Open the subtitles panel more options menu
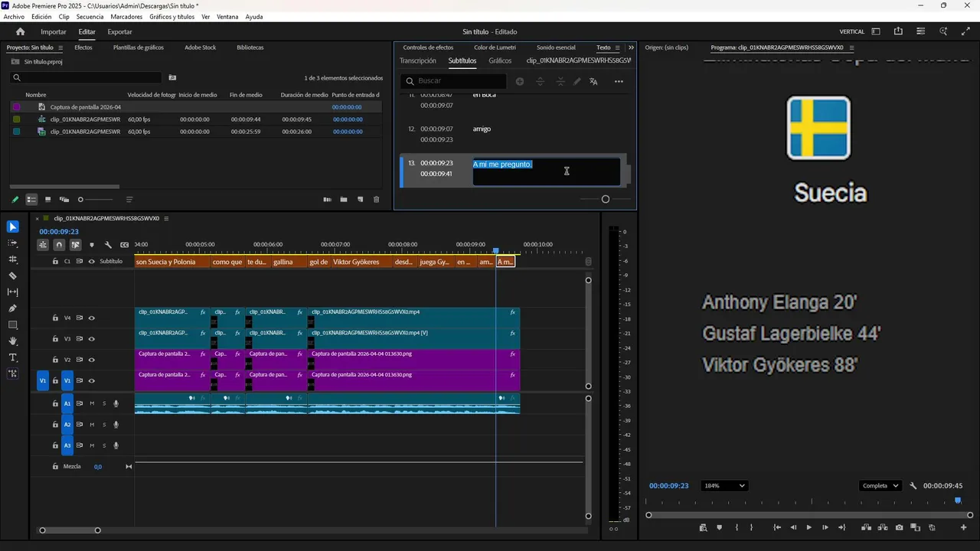 pyautogui.click(x=619, y=81)
